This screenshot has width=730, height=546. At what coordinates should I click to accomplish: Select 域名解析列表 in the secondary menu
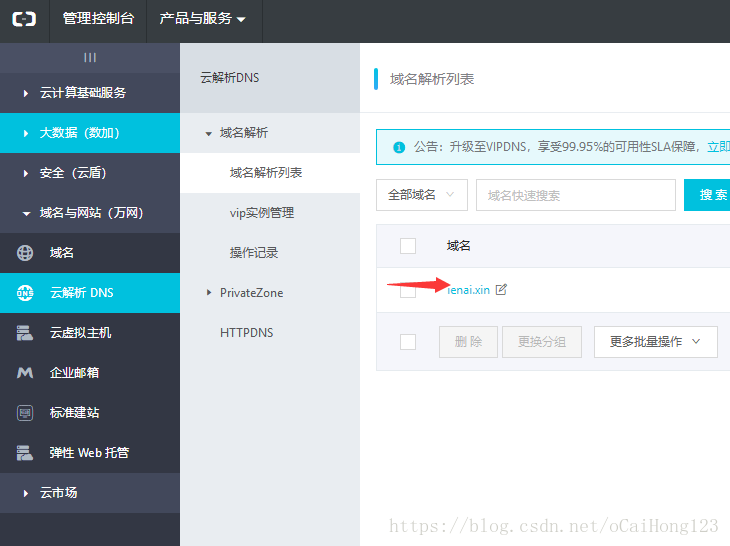coord(270,173)
